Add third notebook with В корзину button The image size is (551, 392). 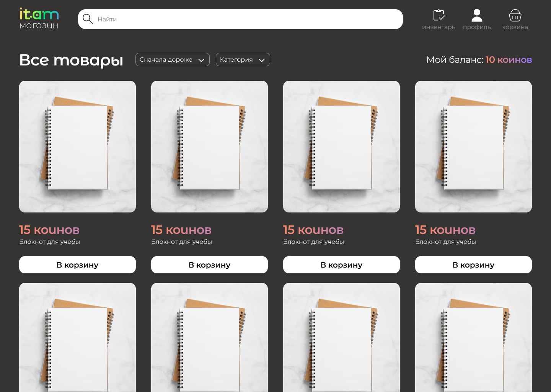(x=341, y=265)
